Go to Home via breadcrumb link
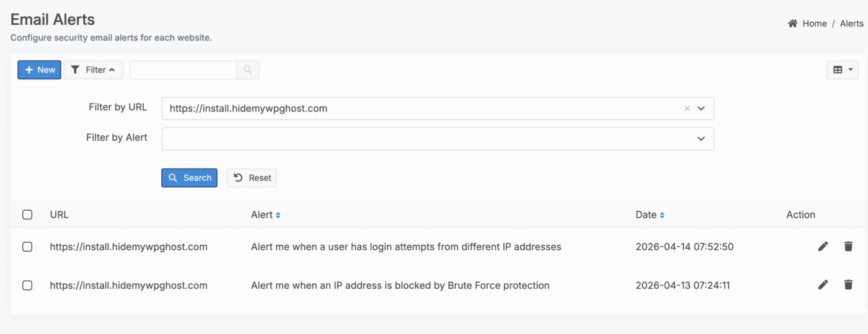 (x=815, y=24)
